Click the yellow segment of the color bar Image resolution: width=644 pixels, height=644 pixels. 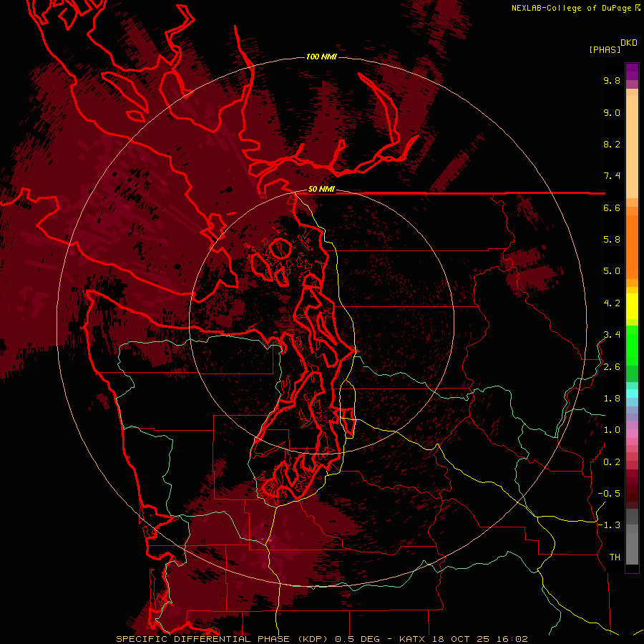pyautogui.click(x=632, y=306)
